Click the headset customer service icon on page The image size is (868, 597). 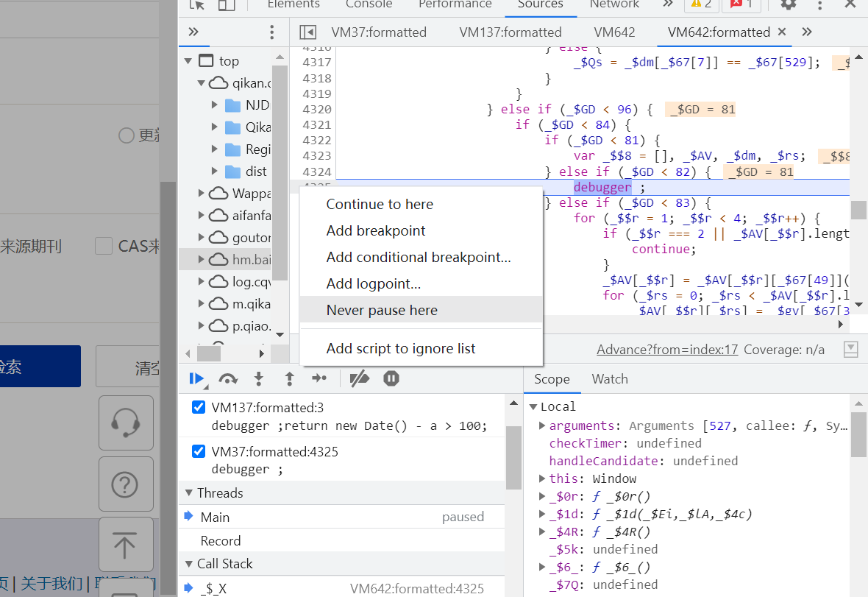[127, 423]
